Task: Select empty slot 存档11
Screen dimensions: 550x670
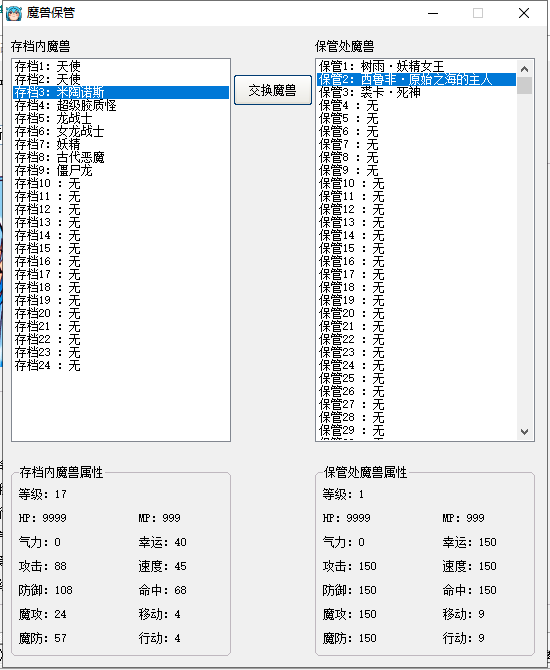Action: pos(121,197)
